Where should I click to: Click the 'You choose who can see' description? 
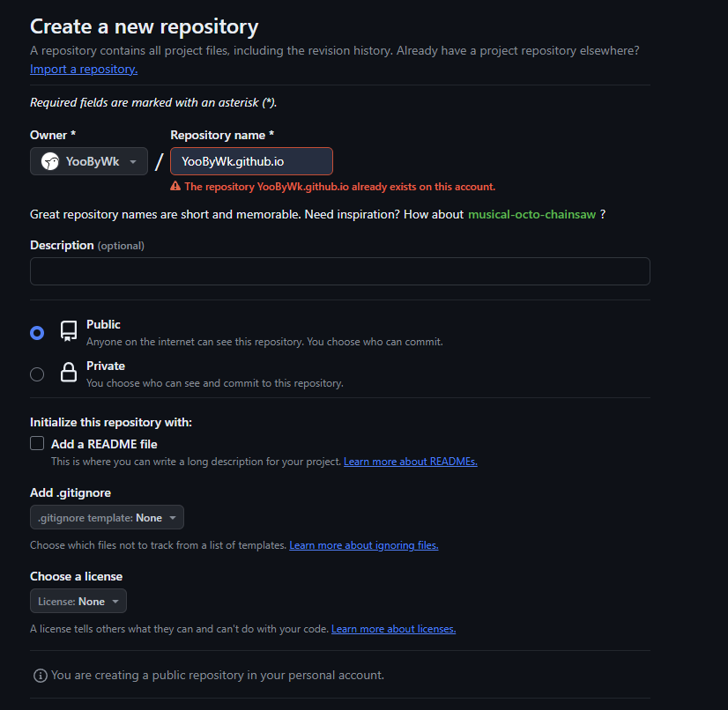click(x=215, y=383)
